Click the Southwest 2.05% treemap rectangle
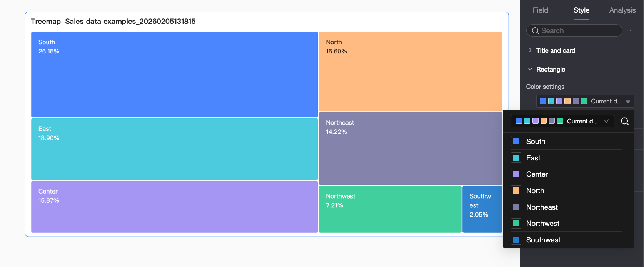644x267 pixels. coord(482,209)
